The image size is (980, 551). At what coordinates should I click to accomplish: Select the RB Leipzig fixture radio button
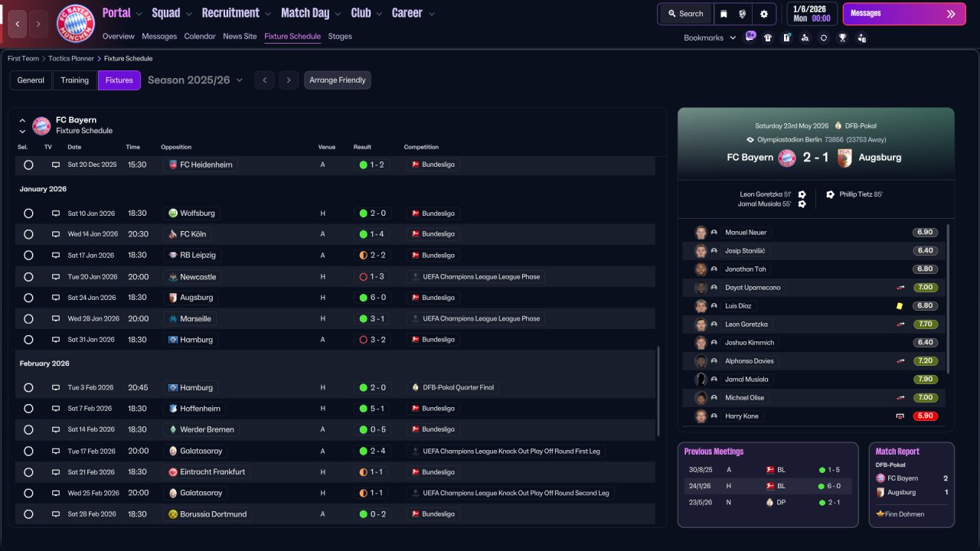point(28,256)
